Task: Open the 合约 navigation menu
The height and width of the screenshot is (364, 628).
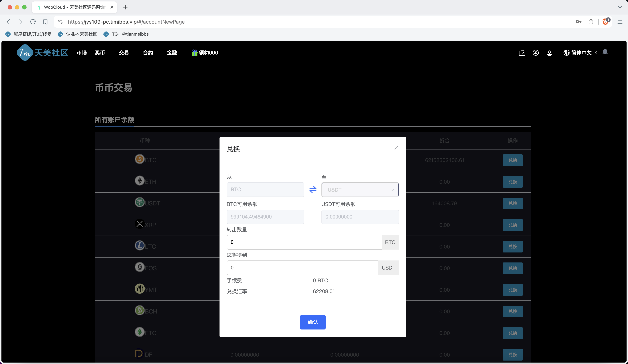Action: point(148,52)
